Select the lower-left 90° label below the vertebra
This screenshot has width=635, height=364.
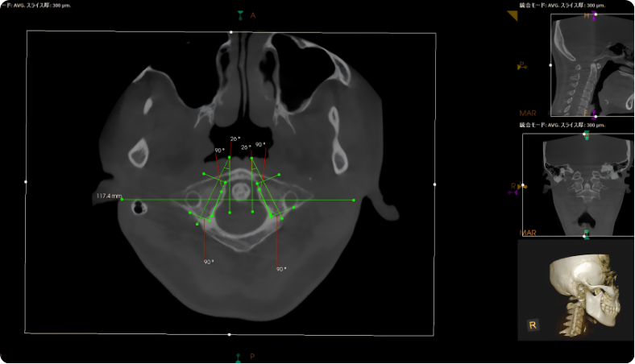tap(209, 262)
